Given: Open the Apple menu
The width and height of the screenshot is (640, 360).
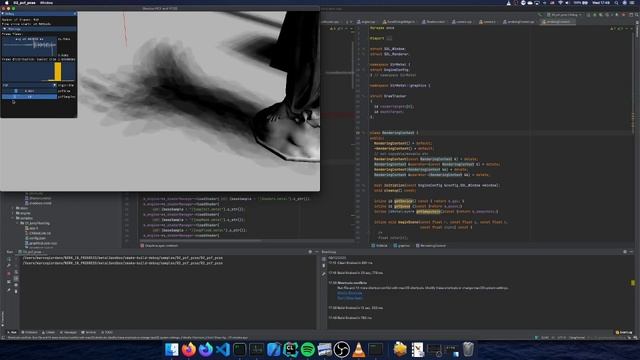Looking at the screenshot, I should [7, 3].
